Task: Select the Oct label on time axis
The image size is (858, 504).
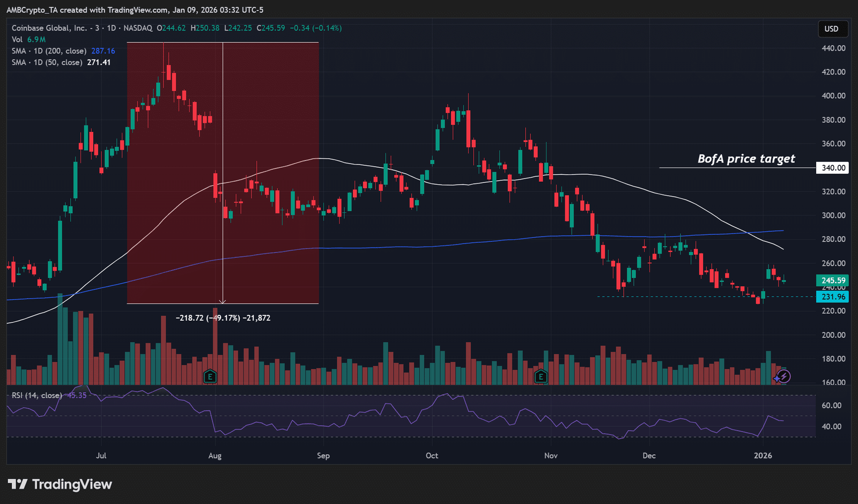Action: 432,456
